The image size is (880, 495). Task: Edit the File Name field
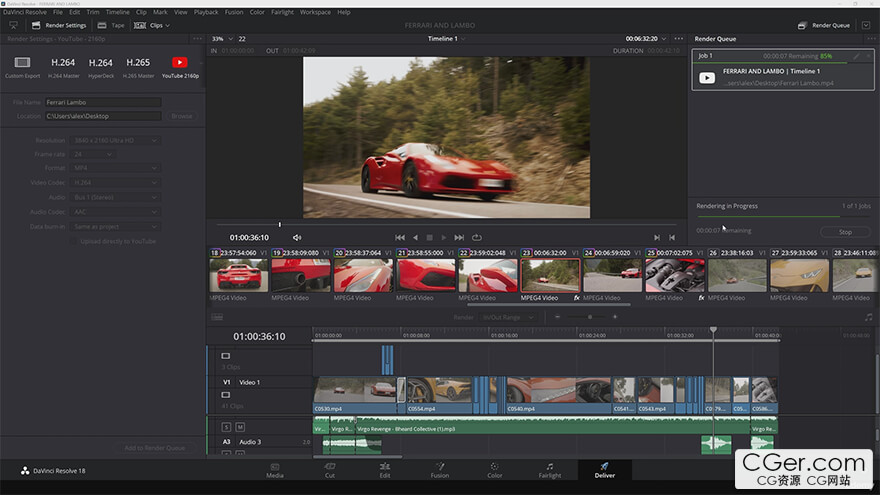click(x=103, y=102)
